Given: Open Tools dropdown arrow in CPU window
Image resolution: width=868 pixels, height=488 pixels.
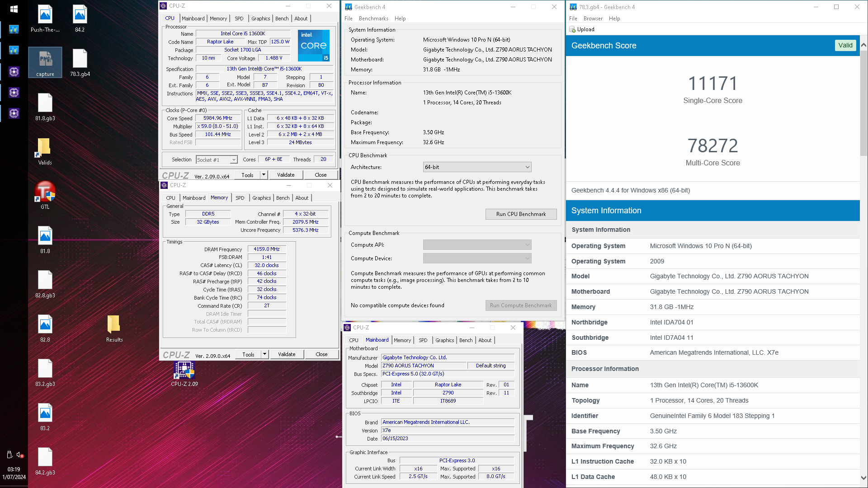Looking at the screenshot, I should [x=264, y=175].
